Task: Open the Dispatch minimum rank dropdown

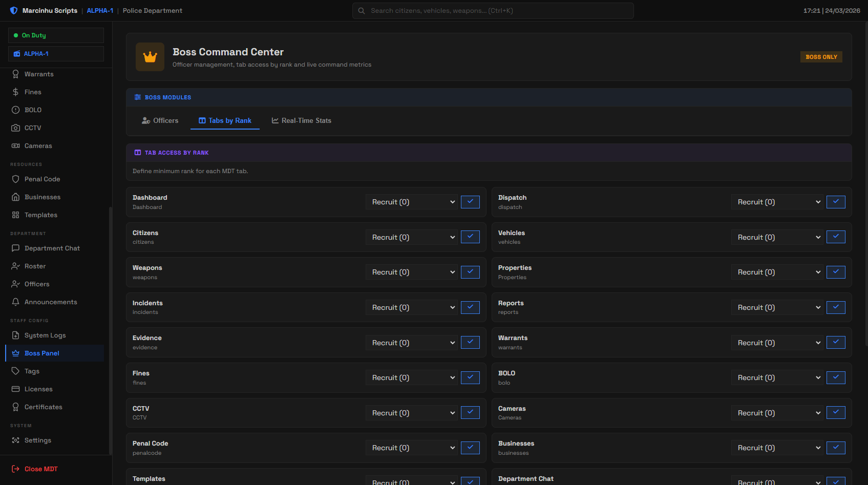Action: [x=777, y=202]
